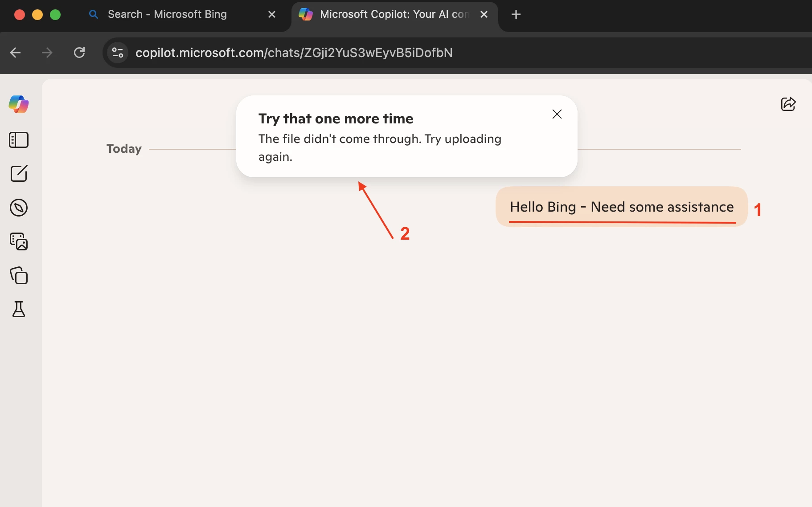Open a new browser tab with plus button
Image resolution: width=812 pixels, height=507 pixels.
pos(516,14)
